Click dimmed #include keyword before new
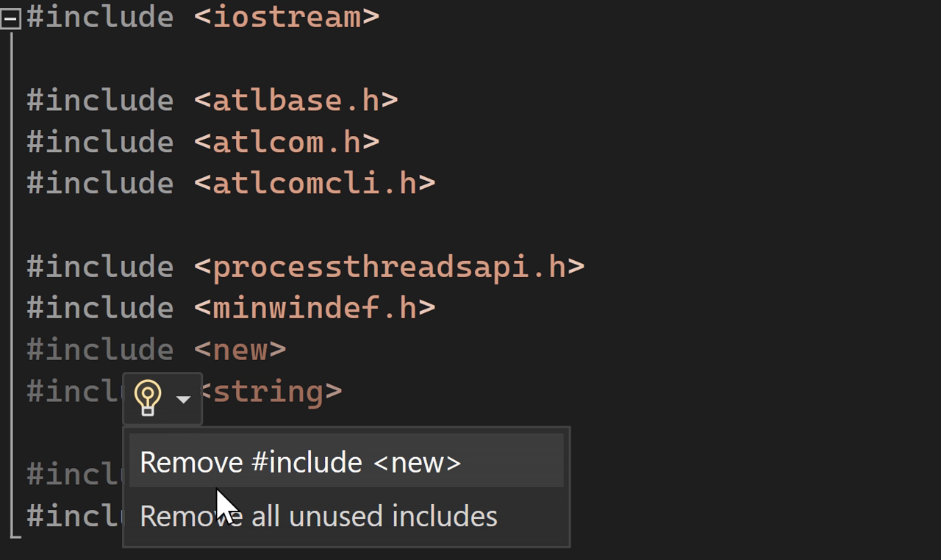The width and height of the screenshot is (941, 560). (100, 350)
